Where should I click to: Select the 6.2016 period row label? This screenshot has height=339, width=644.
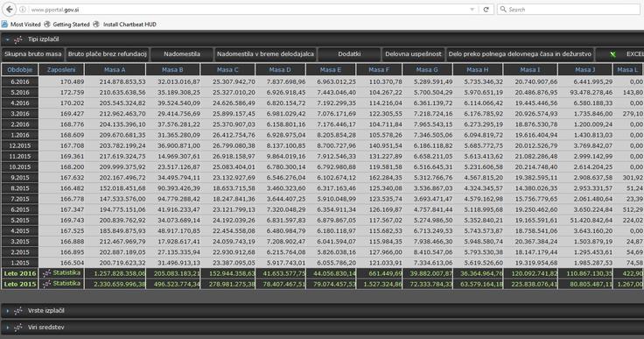pos(20,81)
